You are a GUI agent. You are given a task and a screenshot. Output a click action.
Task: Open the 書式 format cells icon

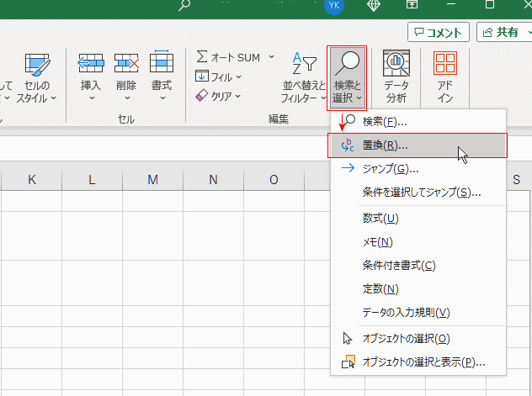pyautogui.click(x=162, y=61)
